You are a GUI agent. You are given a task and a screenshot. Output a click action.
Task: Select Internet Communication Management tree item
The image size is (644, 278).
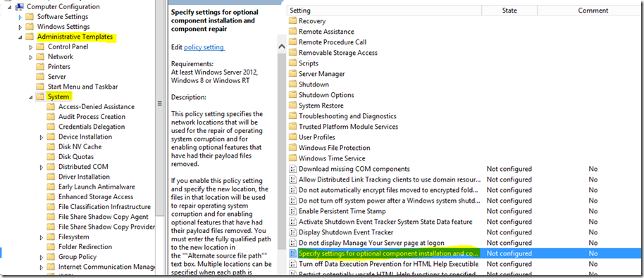pos(107,267)
